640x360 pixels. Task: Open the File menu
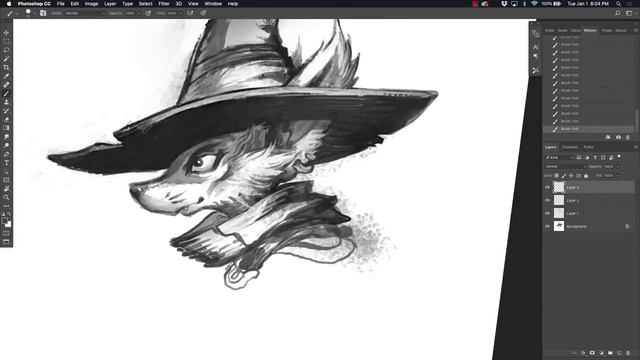coord(60,4)
